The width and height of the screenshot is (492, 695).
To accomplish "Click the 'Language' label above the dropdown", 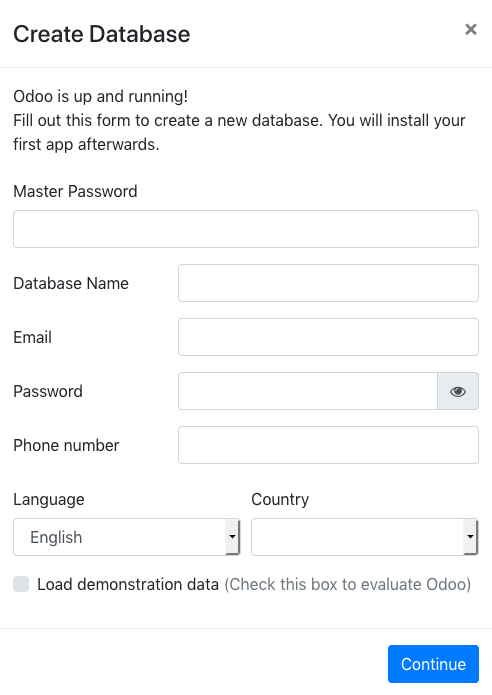I will click(x=49, y=500).
